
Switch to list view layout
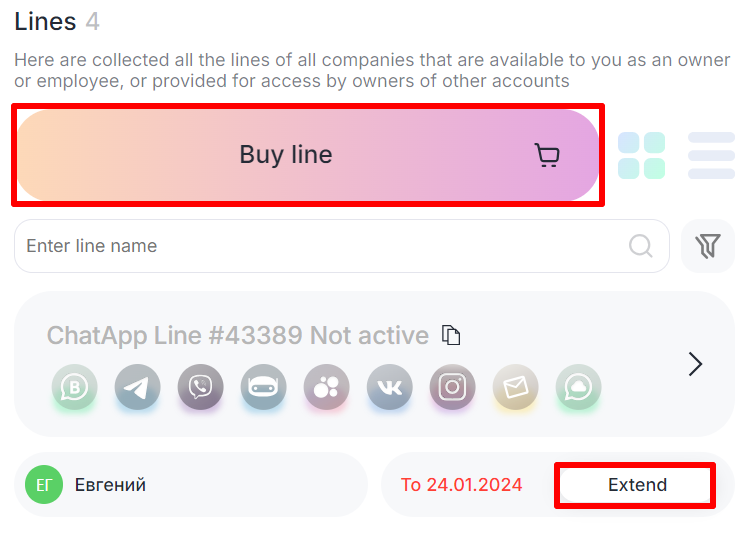click(711, 155)
